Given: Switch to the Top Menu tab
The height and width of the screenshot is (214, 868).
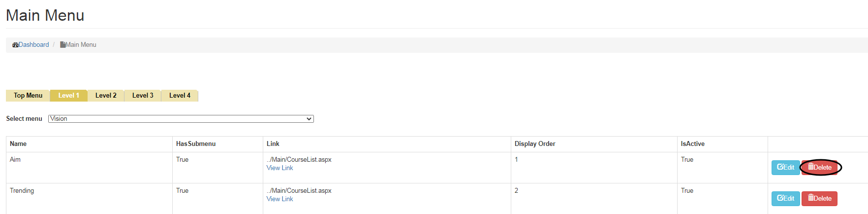Looking at the screenshot, I should coord(28,96).
